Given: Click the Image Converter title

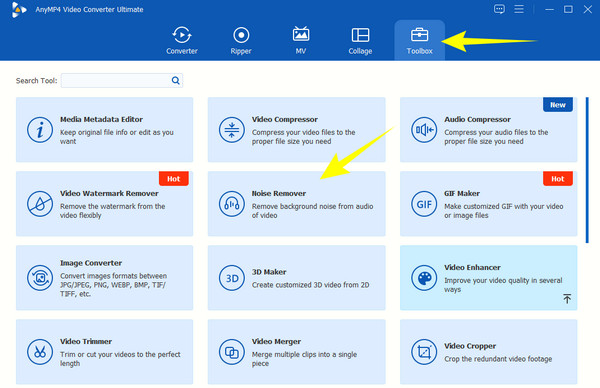Looking at the screenshot, I should click(x=91, y=263).
